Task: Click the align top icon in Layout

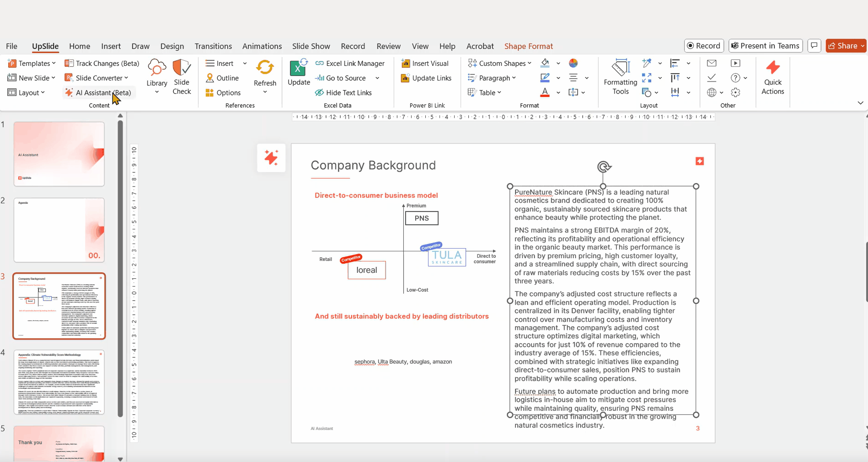Action: coord(675,78)
